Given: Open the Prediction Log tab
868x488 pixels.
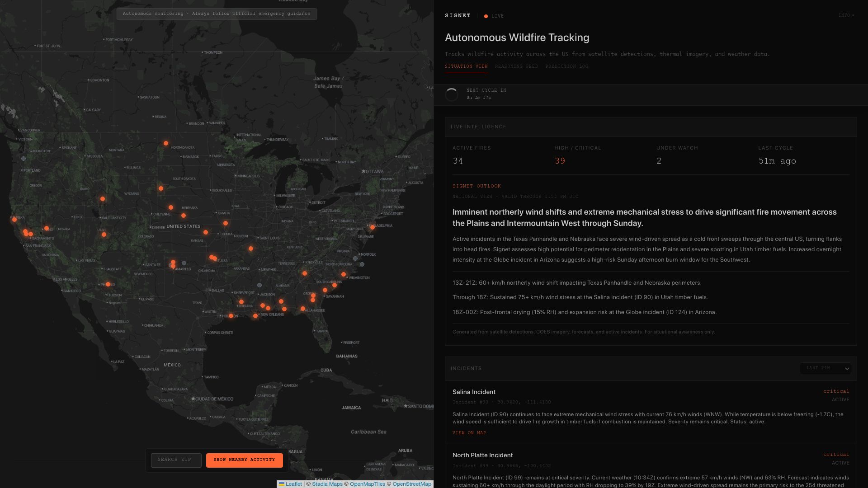Looking at the screenshot, I should point(566,66).
